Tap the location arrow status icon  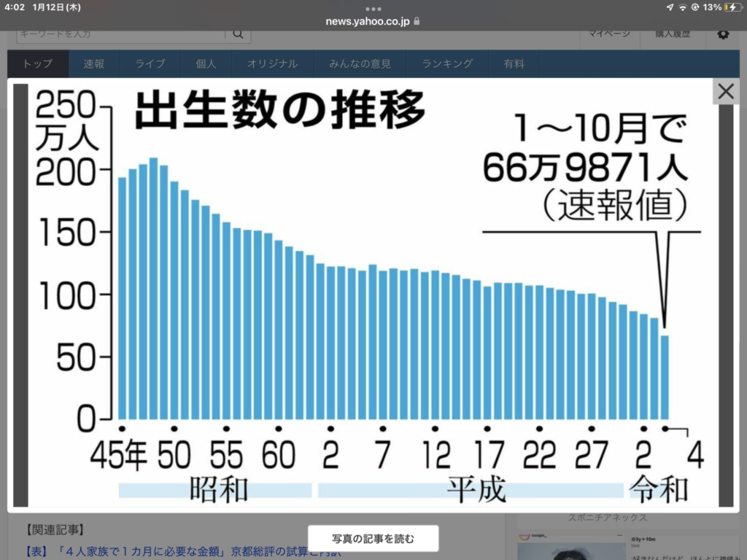coord(670,7)
